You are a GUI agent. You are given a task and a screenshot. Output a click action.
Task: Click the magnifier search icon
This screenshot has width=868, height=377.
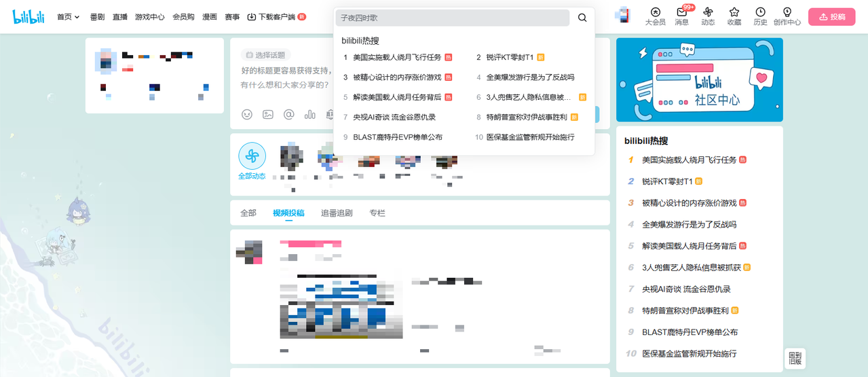582,18
